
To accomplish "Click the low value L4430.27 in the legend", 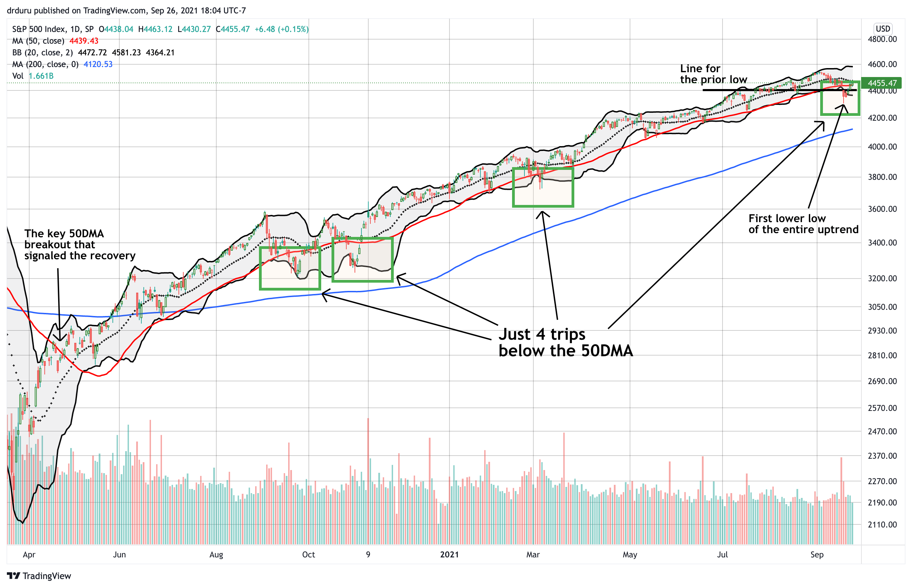I will click(194, 29).
